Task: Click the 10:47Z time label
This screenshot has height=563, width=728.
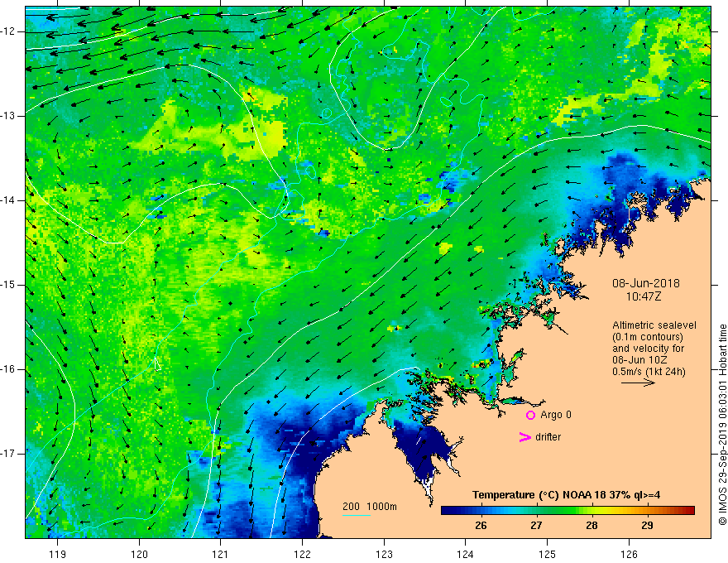Action: [x=643, y=296]
